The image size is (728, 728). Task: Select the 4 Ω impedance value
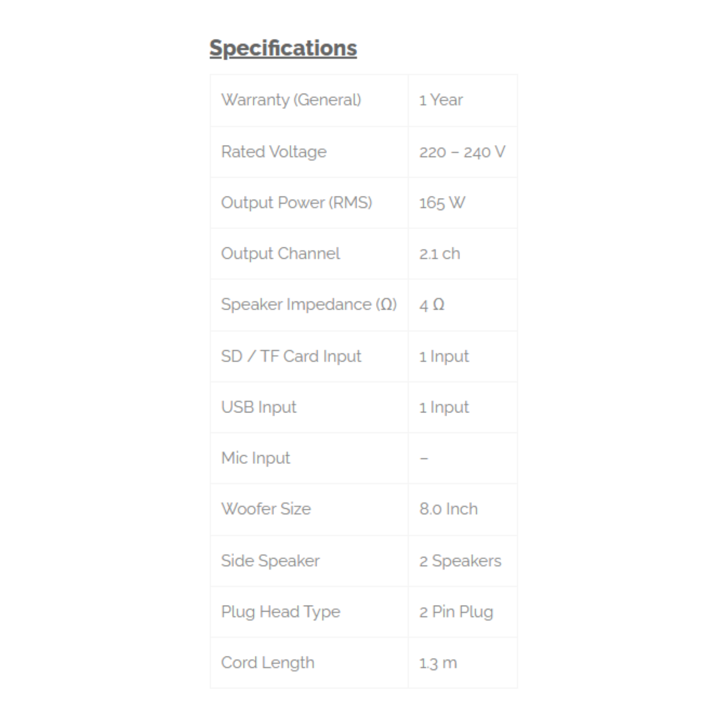(432, 305)
